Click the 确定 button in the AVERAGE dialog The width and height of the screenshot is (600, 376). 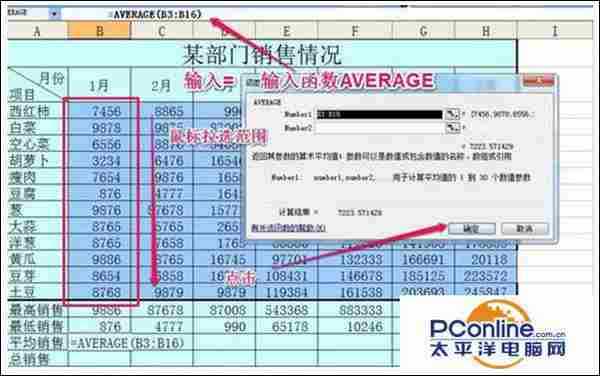(471, 229)
